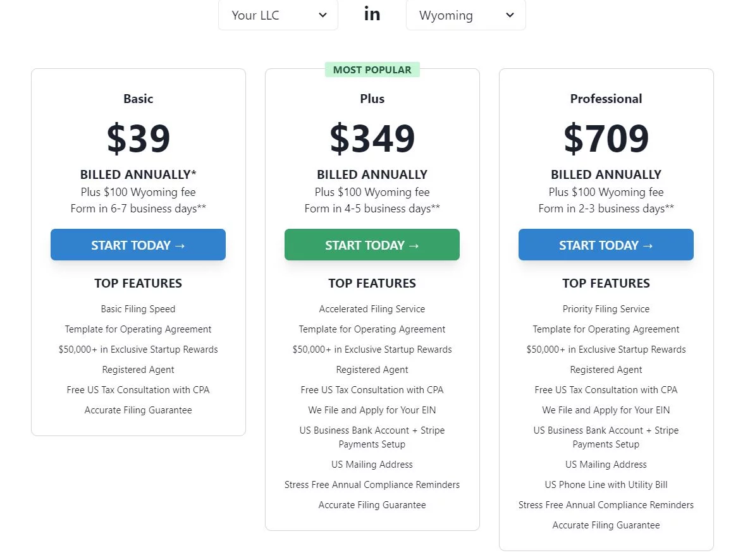Click the $39 Basic plan price
The image size is (750, 560).
pyautogui.click(x=138, y=139)
